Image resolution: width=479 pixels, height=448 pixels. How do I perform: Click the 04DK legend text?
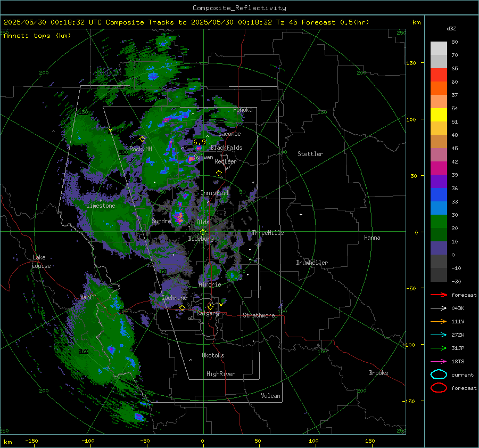[x=458, y=308]
